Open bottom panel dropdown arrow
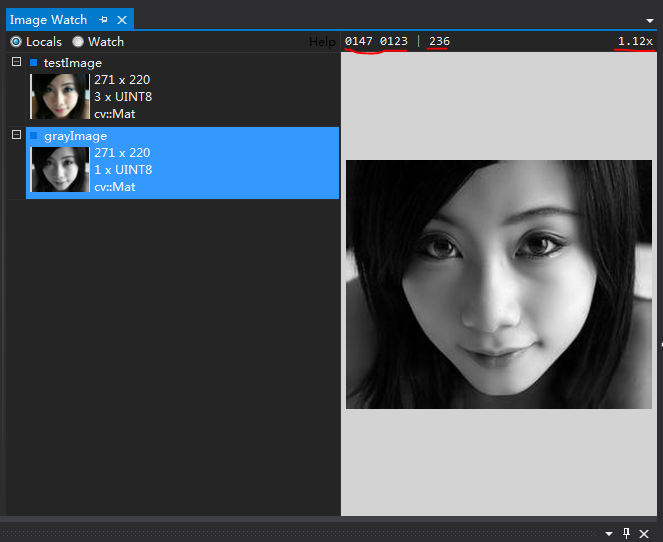This screenshot has width=663, height=542. (609, 534)
